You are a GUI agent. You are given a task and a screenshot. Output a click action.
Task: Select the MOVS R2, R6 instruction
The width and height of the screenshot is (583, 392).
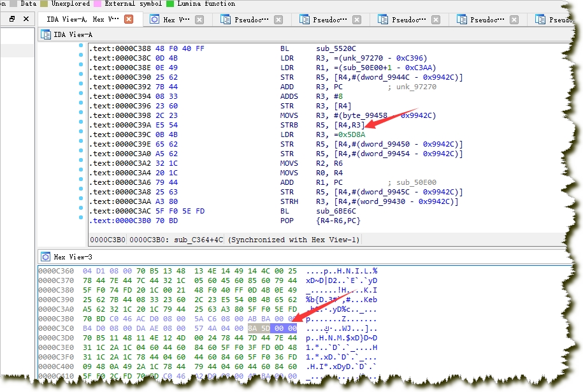312,164
